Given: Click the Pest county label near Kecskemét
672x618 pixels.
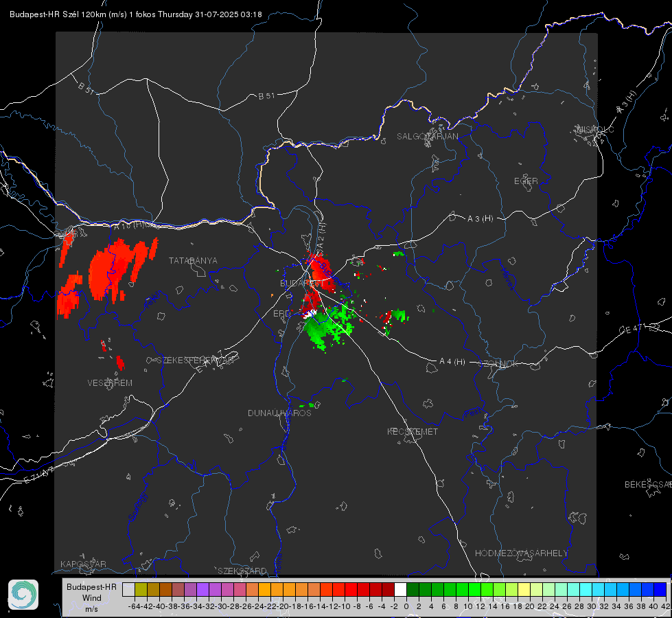Looking at the screenshot, I should (473, 413).
